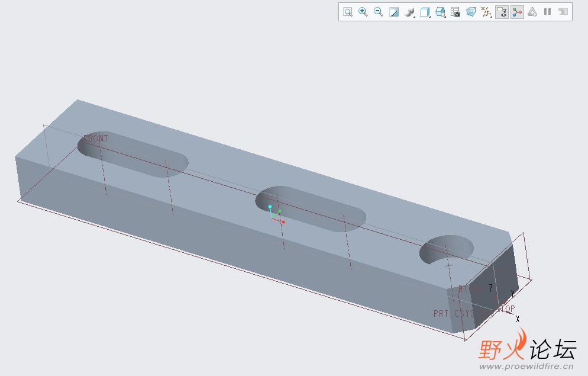
Task: Toggle the Spin Center display
Action: click(517, 12)
